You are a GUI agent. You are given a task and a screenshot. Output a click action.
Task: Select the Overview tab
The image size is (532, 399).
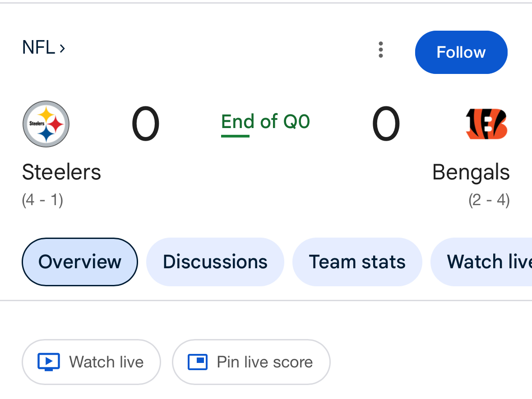[x=80, y=262]
